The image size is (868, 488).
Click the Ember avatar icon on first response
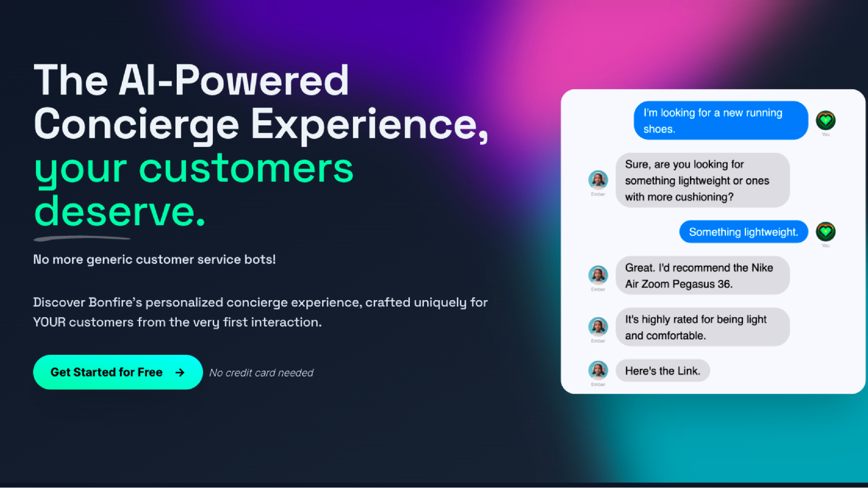(x=598, y=180)
